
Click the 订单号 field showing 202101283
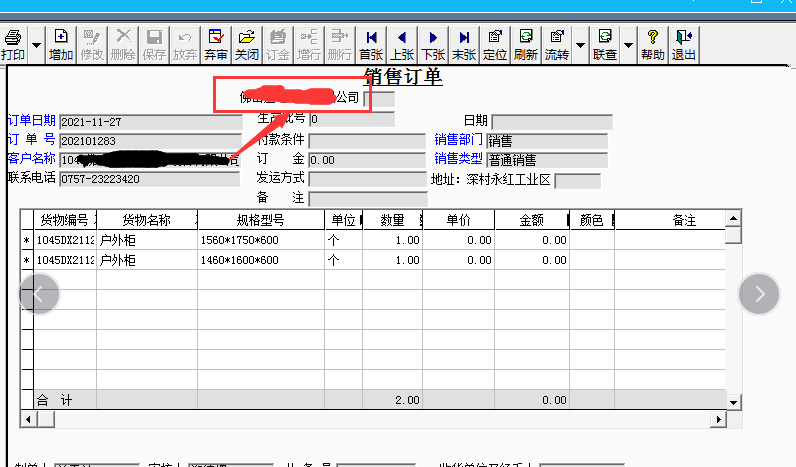[x=151, y=141]
